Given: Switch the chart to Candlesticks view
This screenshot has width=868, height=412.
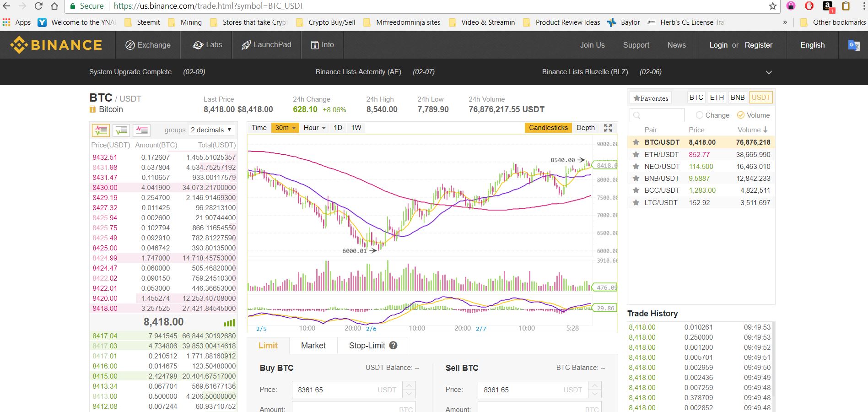Looking at the screenshot, I should [x=548, y=128].
